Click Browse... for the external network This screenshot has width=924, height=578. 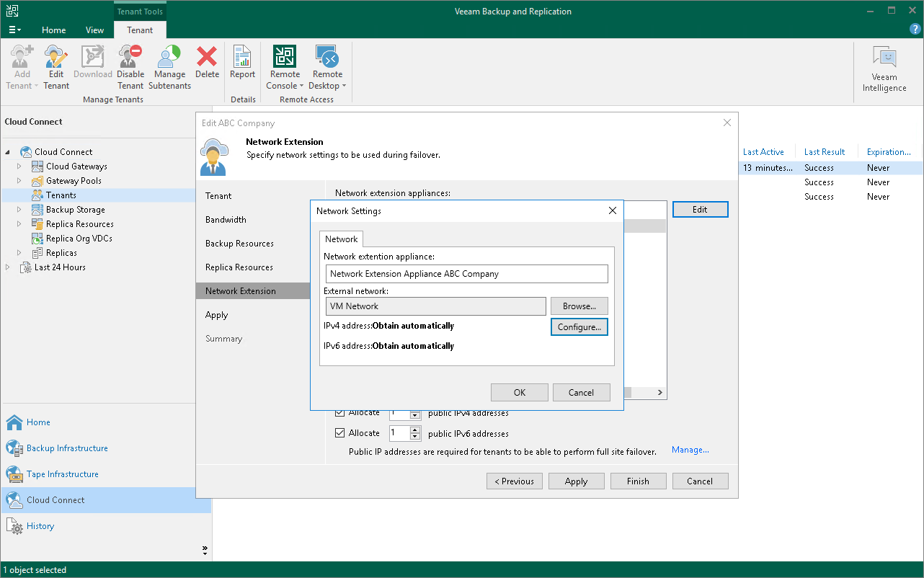coord(579,306)
